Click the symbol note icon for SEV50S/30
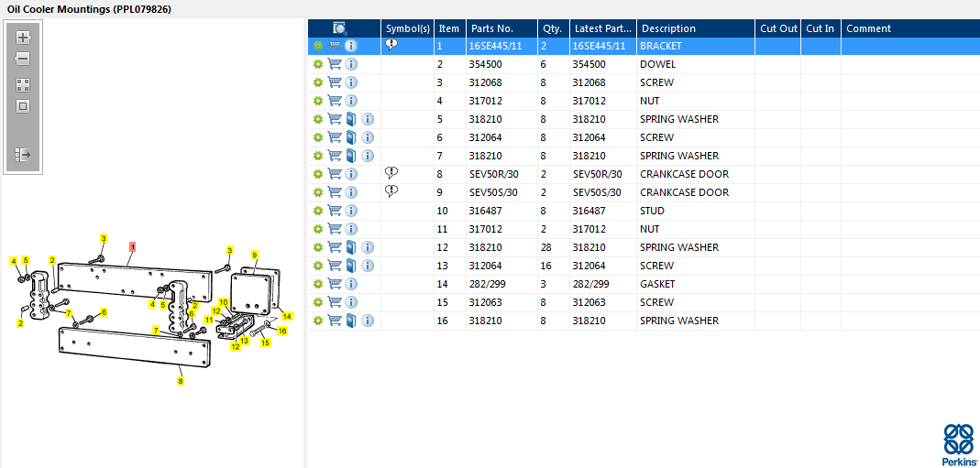 click(x=391, y=190)
